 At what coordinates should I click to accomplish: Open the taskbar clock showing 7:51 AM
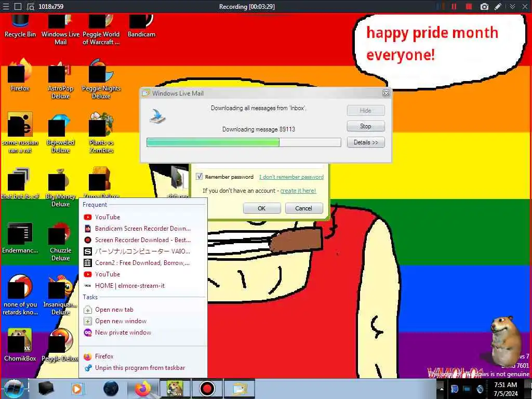pos(506,389)
